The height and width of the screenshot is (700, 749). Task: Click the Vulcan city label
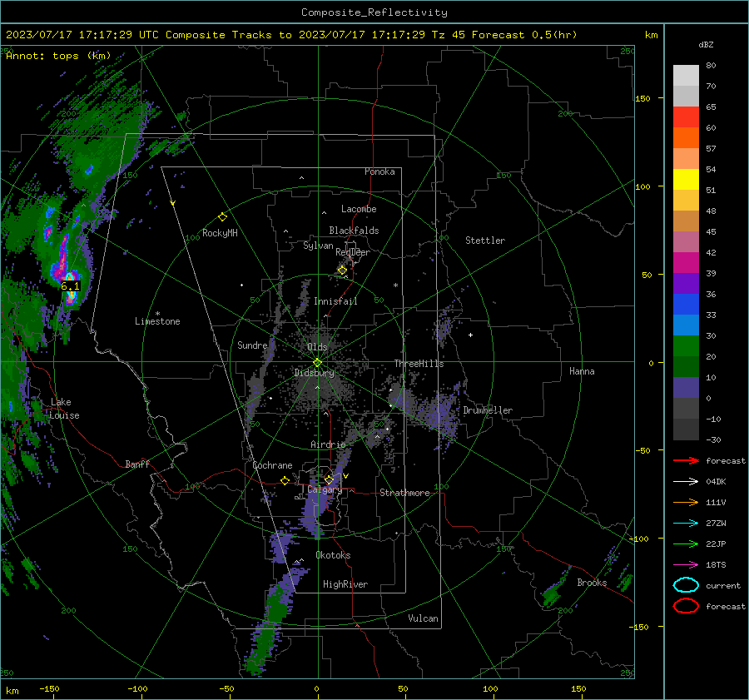point(424,618)
